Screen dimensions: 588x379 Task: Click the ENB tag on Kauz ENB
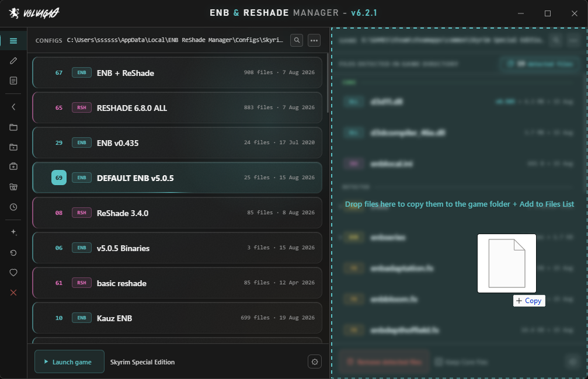pyautogui.click(x=82, y=318)
